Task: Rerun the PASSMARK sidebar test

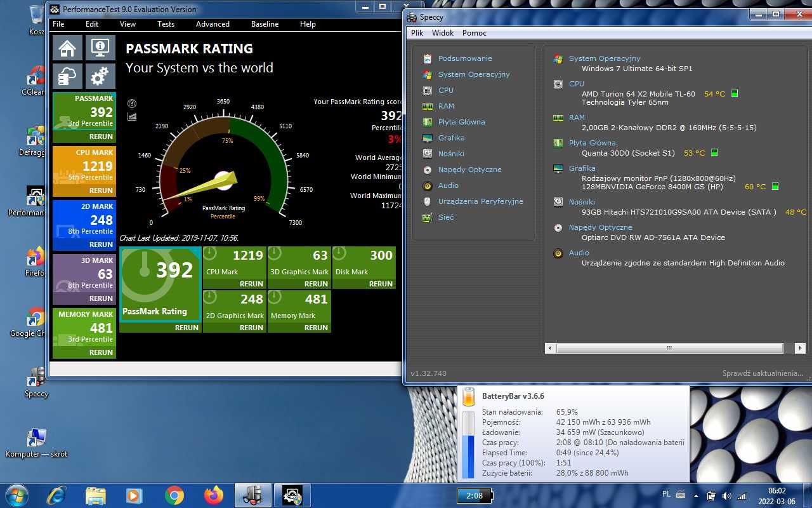Action: [x=101, y=137]
